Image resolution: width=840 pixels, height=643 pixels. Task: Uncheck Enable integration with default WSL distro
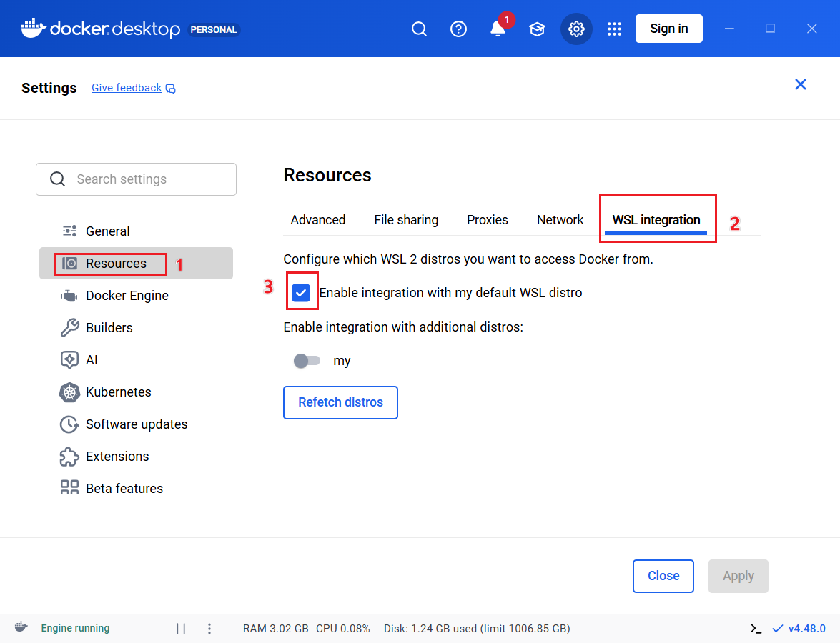[x=301, y=293]
